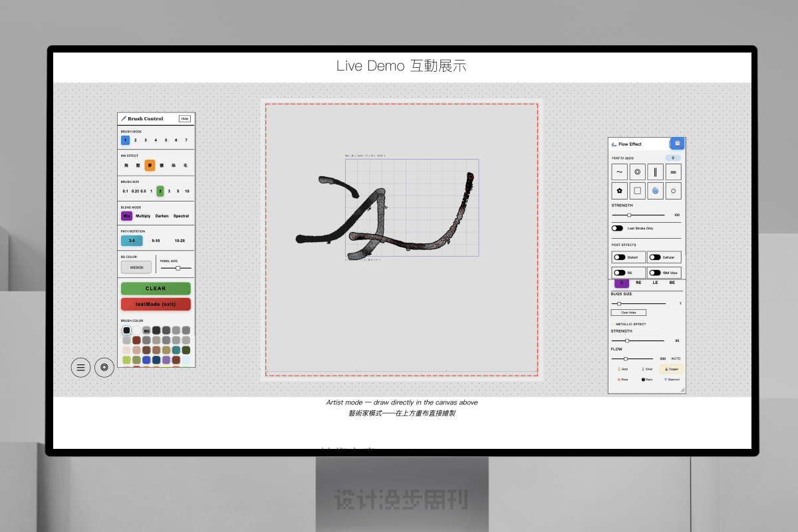The image size is (798, 532).
Task: Enable the Distort post effect
Action: (x=620, y=257)
